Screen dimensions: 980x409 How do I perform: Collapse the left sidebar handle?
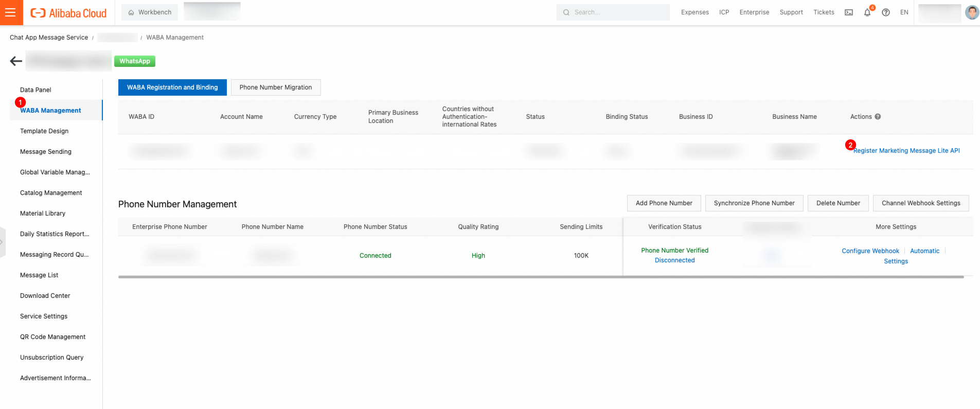(x=2, y=242)
